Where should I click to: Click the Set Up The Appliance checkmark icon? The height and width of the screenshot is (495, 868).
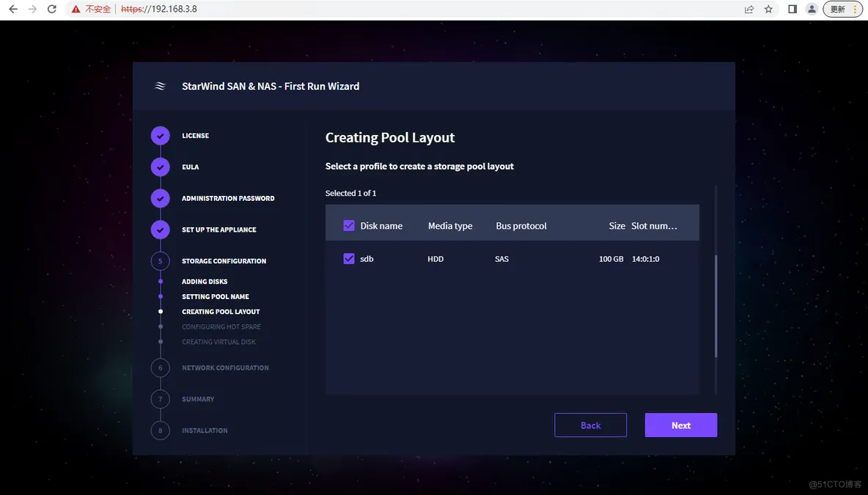pyautogui.click(x=161, y=230)
